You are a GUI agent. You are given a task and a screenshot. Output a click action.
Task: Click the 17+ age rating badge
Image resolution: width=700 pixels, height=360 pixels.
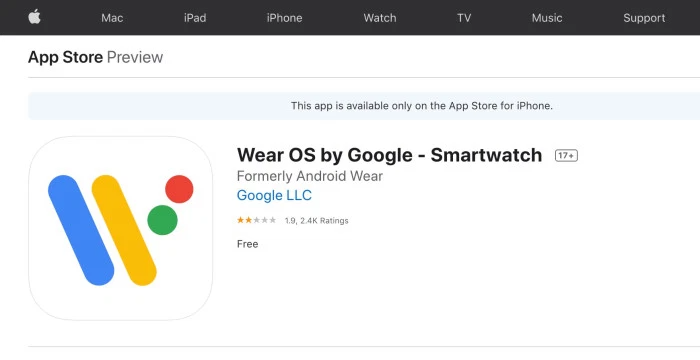566,155
